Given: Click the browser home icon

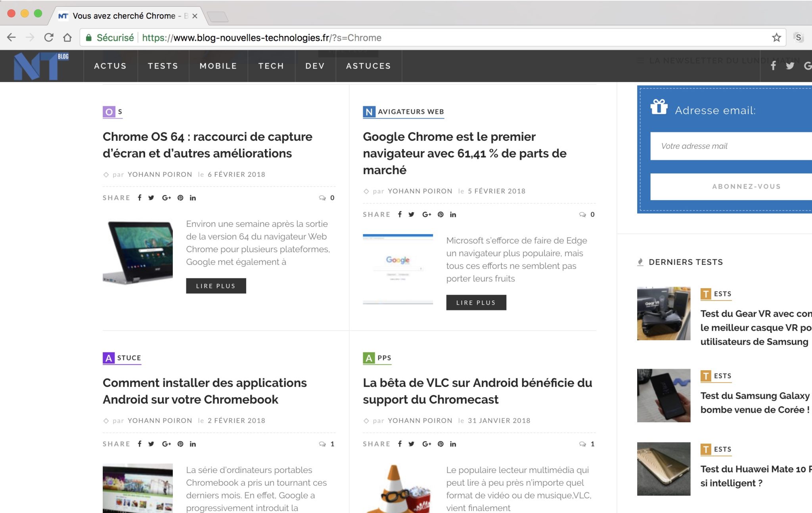Looking at the screenshot, I should (x=67, y=38).
